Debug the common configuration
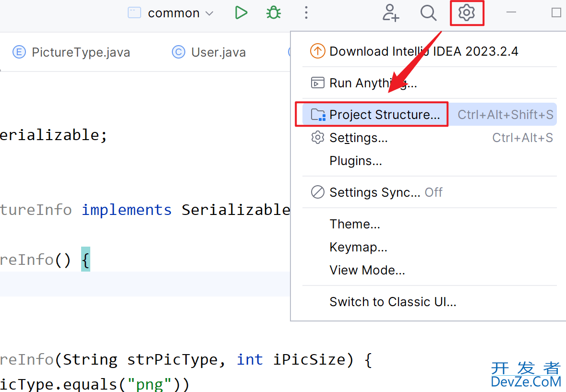The height and width of the screenshot is (392, 566). click(274, 12)
